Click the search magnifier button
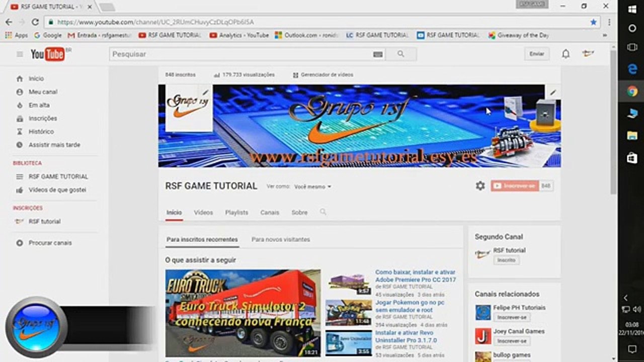This screenshot has width=644, height=362. coord(400,54)
